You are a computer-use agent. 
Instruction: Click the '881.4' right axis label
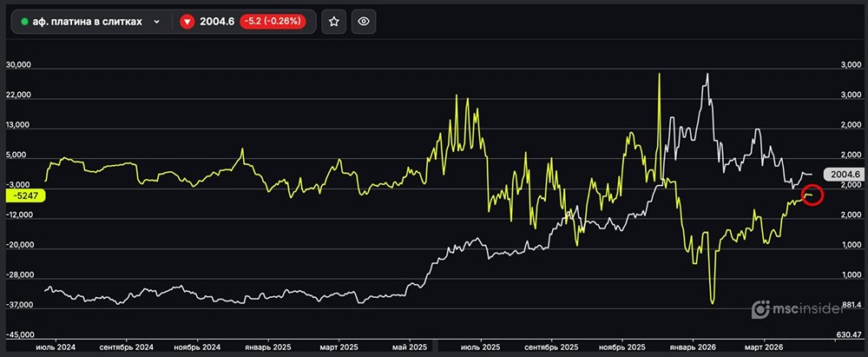point(852,305)
